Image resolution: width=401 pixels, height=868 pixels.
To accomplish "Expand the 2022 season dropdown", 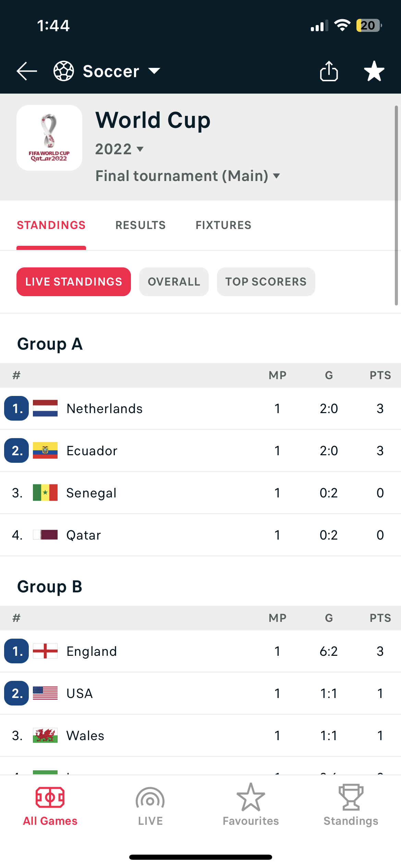I will coord(119,149).
